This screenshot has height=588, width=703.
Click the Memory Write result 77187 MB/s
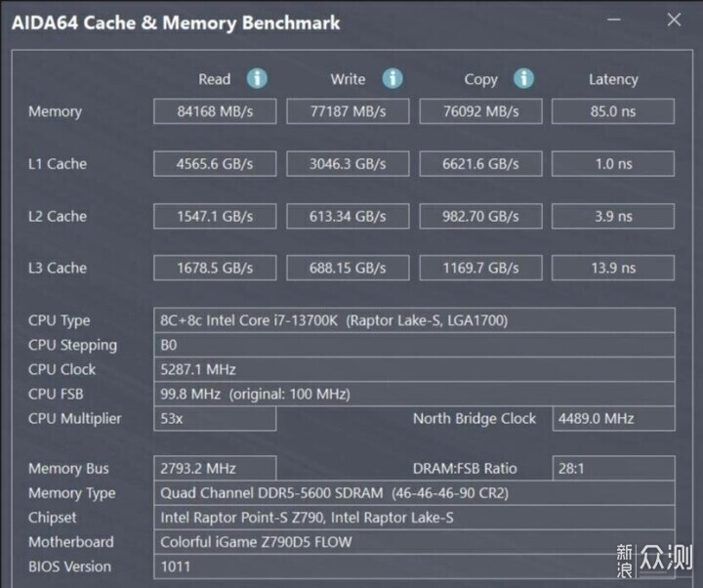point(348,111)
